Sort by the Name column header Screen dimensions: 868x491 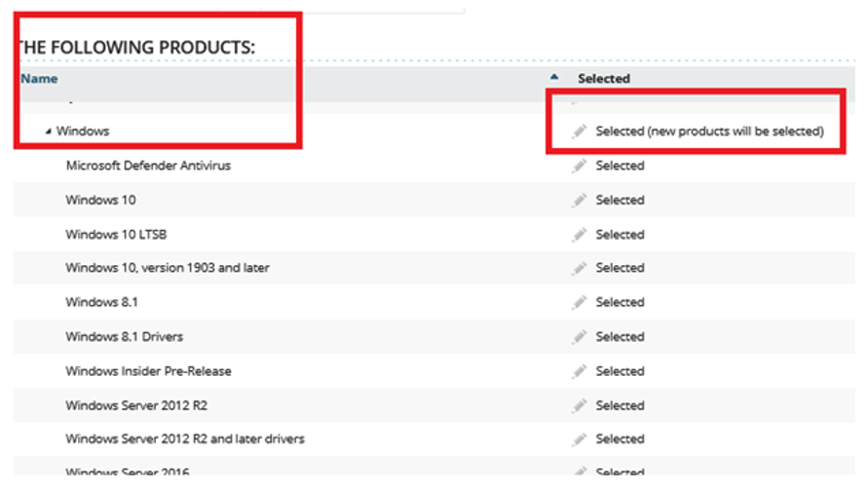(39, 79)
